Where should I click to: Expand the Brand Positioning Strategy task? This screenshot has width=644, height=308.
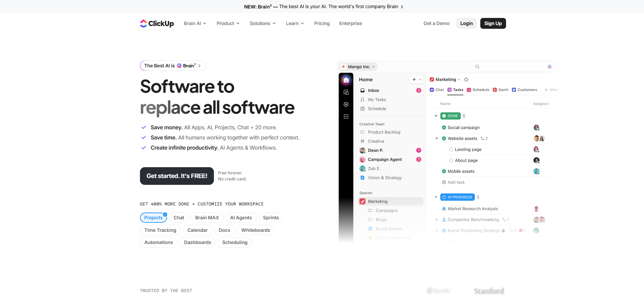coord(437,230)
